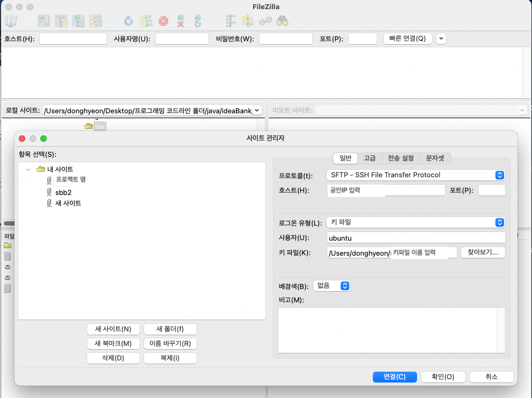This screenshot has width=532, height=398.
Task: Click the refresh file lists icon
Action: (x=128, y=21)
